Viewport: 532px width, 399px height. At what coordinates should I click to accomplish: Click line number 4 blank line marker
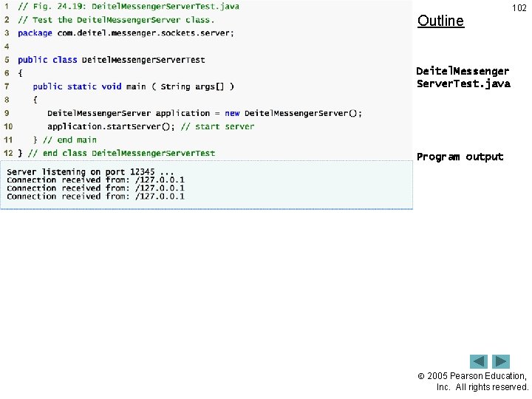[x=7, y=47]
